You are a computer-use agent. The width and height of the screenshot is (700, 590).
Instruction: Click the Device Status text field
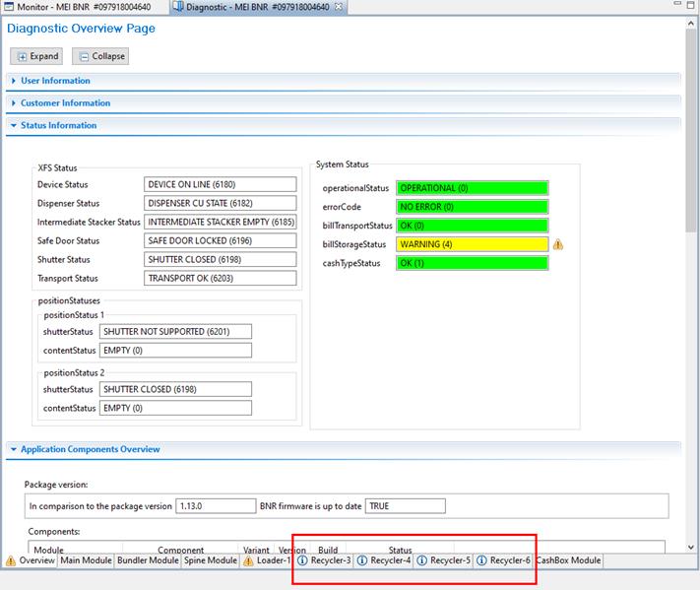click(x=220, y=184)
